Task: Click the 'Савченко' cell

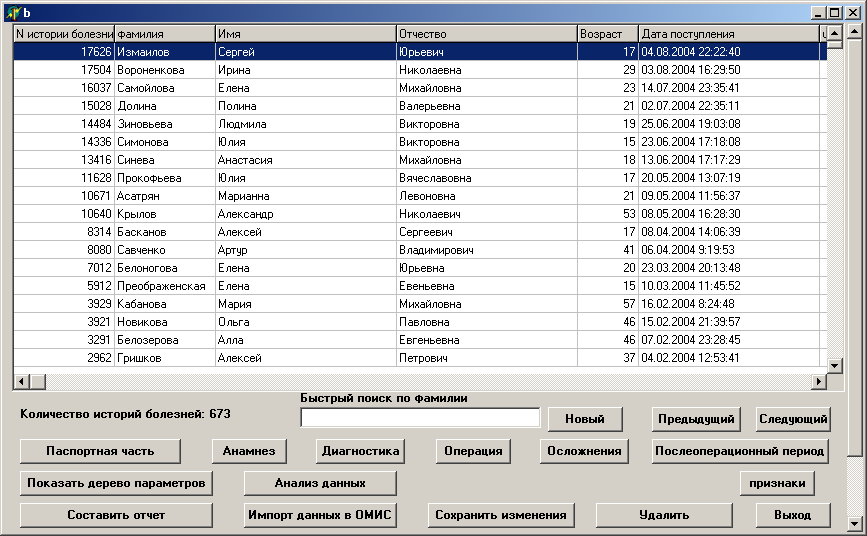Action: click(x=165, y=250)
